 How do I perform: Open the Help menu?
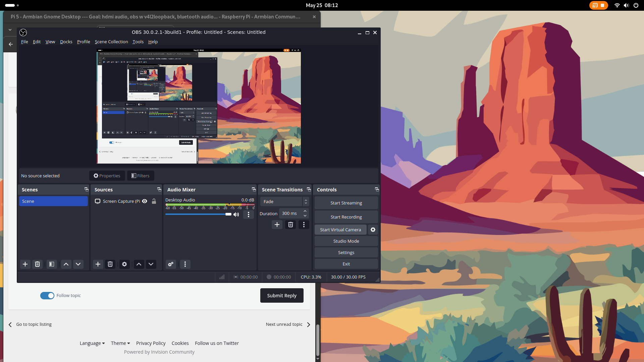coord(153,42)
